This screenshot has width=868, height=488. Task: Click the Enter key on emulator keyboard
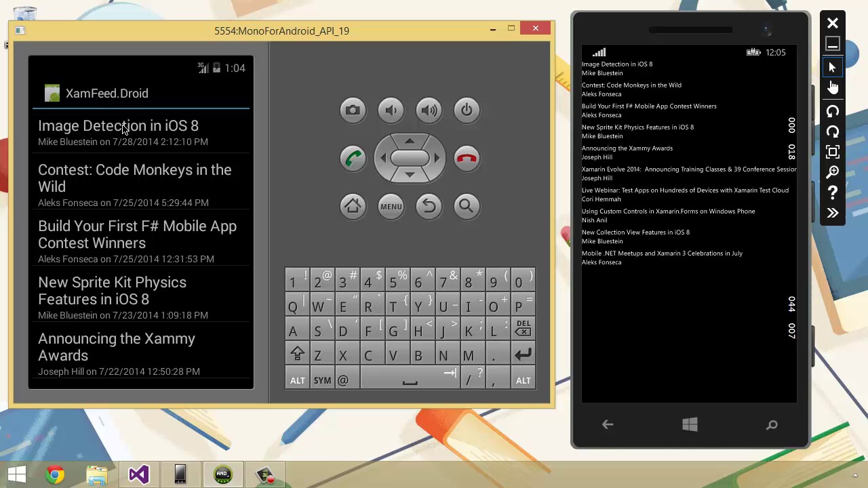pos(523,354)
